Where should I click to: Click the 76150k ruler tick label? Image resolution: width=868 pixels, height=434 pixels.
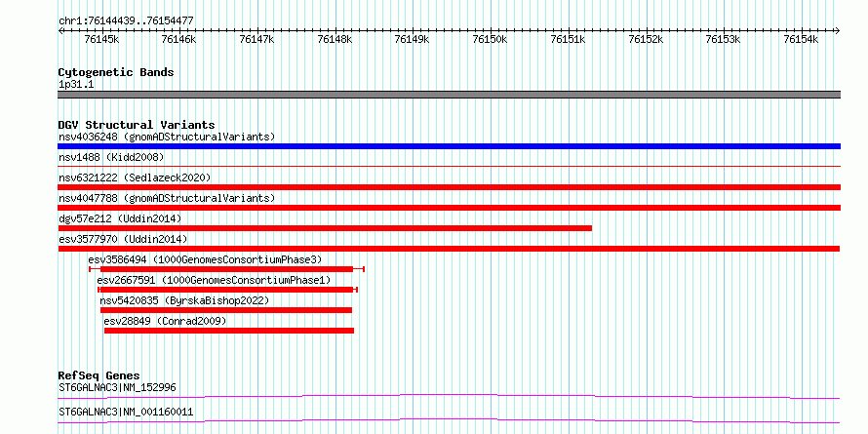coord(490,39)
